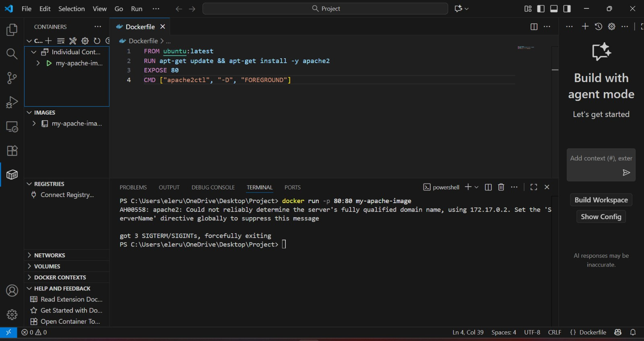
Task: Click the kill terminal trash icon
Action: coord(501,187)
